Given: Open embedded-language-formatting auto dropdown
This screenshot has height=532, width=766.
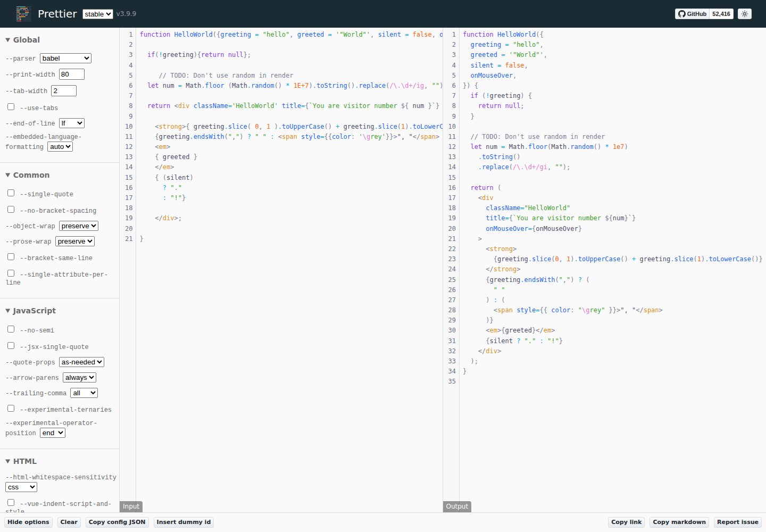Looking at the screenshot, I should [60, 146].
